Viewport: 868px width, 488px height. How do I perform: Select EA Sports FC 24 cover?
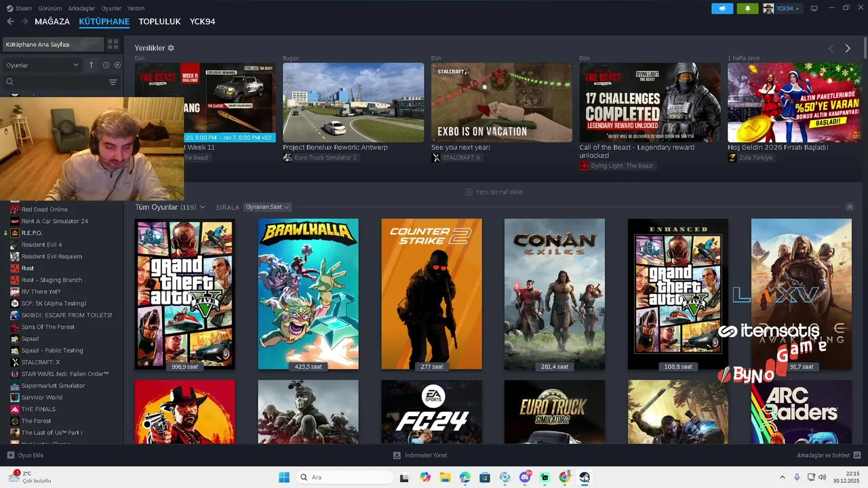tap(431, 412)
